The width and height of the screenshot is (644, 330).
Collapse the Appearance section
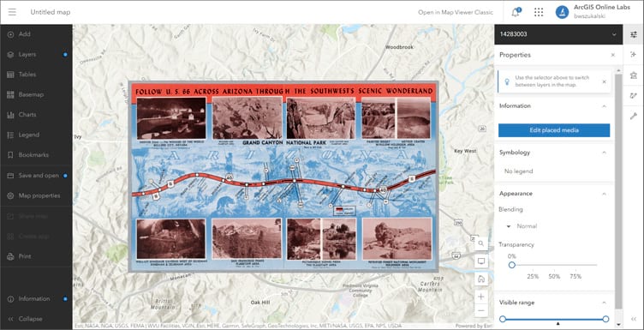(x=604, y=194)
